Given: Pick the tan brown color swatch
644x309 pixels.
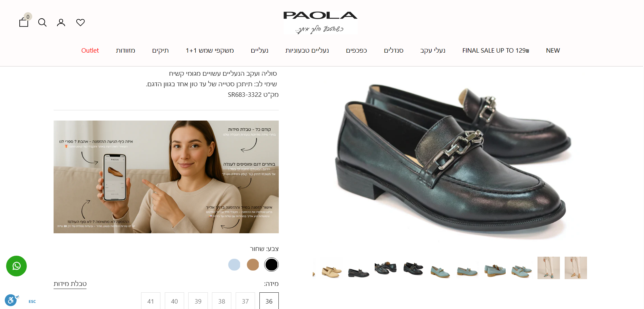Looking at the screenshot, I should pos(253,265).
